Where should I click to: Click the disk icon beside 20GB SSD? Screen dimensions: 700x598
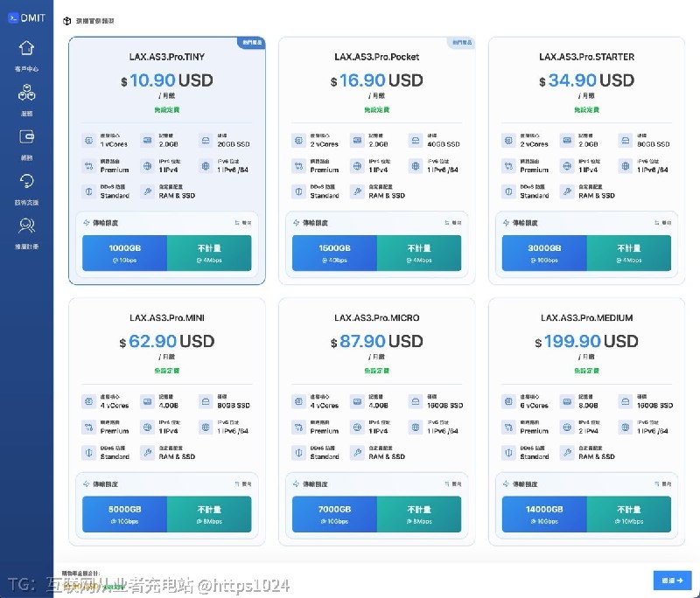click(206, 141)
